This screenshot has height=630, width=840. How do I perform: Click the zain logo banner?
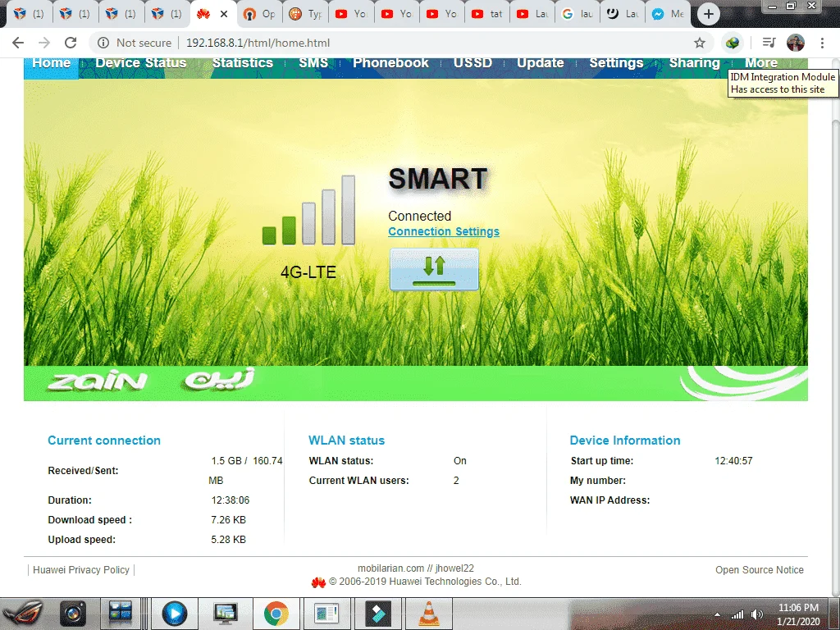[x=416, y=383]
